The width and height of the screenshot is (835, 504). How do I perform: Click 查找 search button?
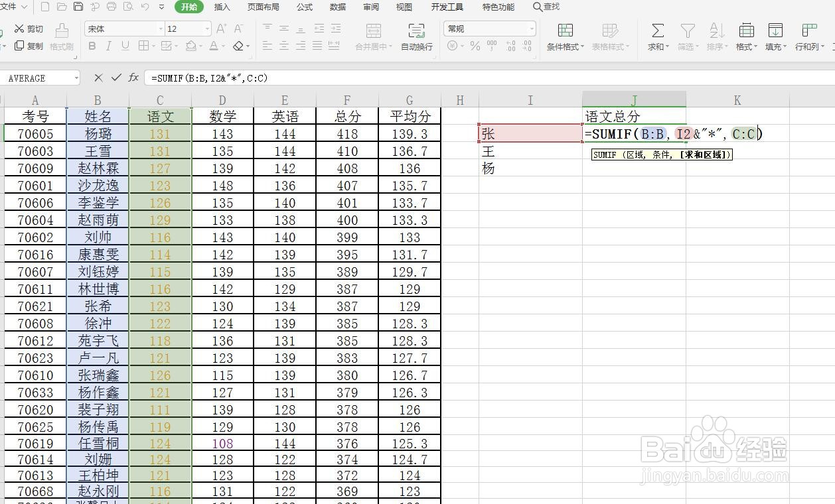pyautogui.click(x=546, y=7)
